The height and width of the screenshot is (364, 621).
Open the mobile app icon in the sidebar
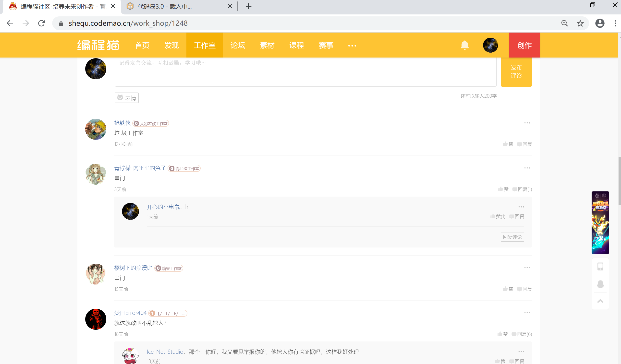600,267
